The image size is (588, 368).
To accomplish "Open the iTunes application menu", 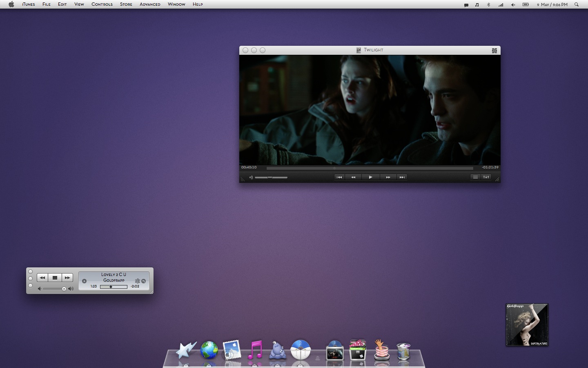I will 28,4.
